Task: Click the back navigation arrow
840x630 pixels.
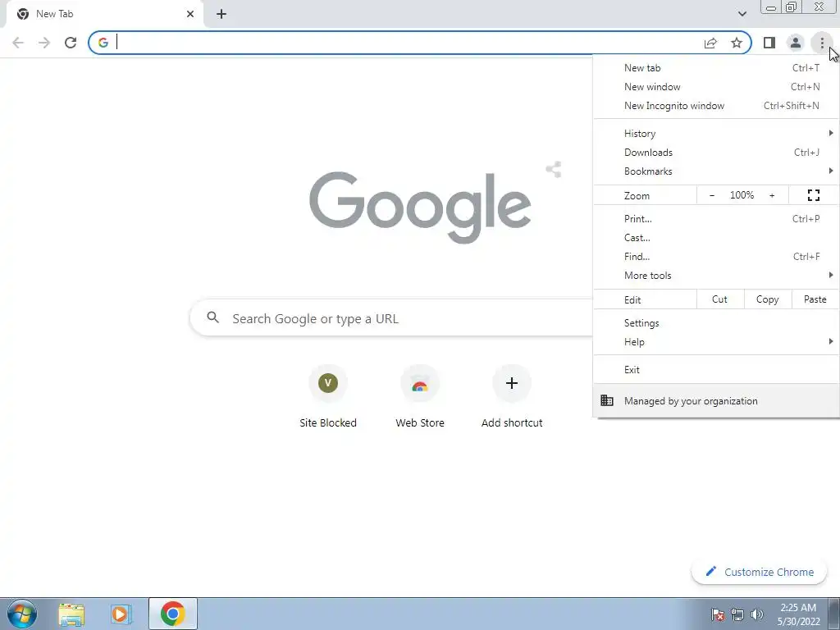Action: (18, 43)
